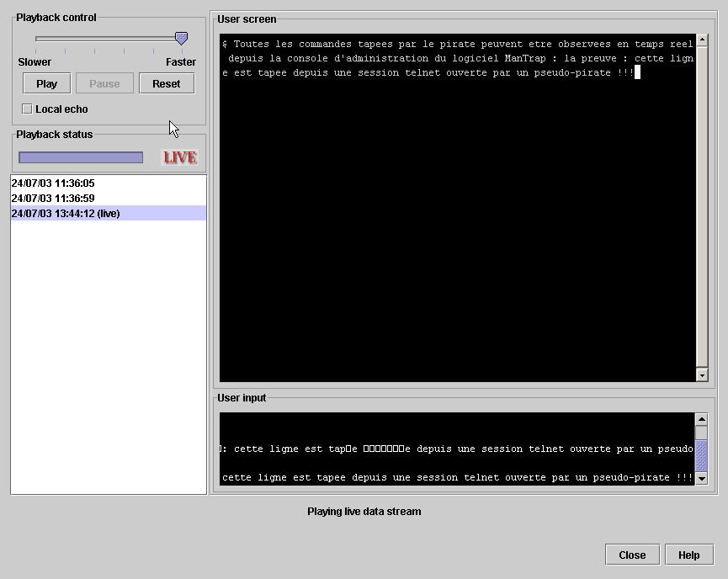Click User input scrollbar up arrow
This screenshot has height=579, width=728.
click(701, 419)
